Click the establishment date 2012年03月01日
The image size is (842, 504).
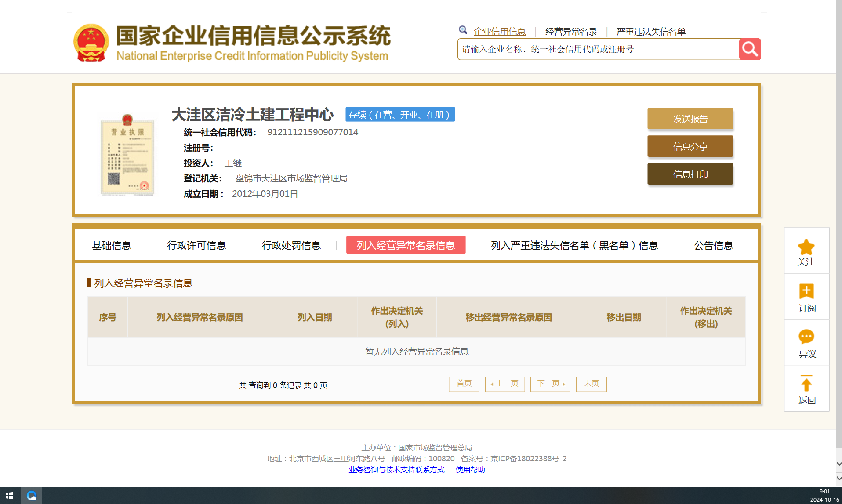click(265, 194)
